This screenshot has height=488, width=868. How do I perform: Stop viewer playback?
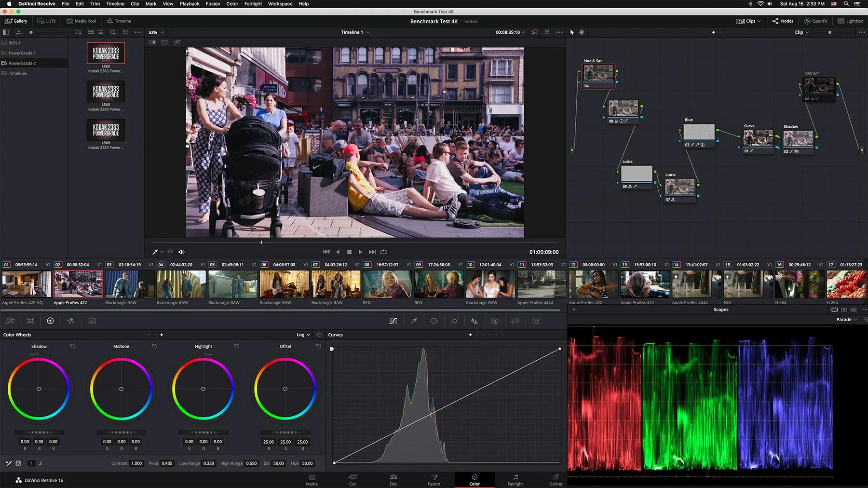coord(349,252)
